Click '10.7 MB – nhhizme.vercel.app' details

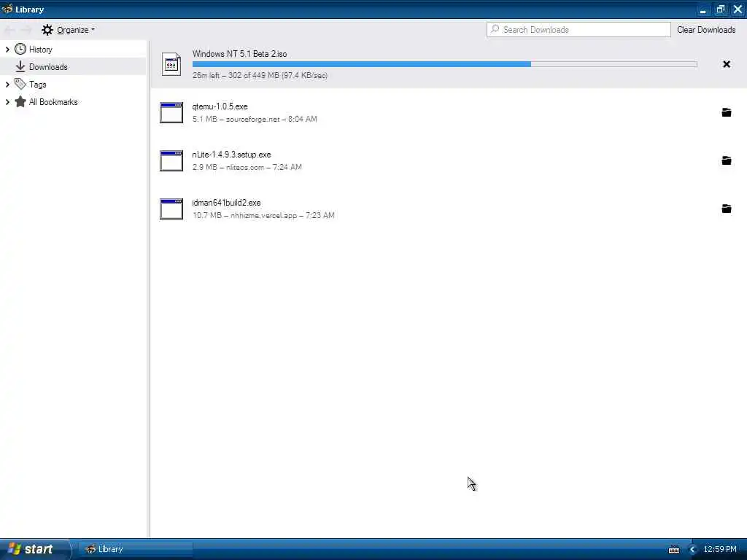(x=263, y=215)
